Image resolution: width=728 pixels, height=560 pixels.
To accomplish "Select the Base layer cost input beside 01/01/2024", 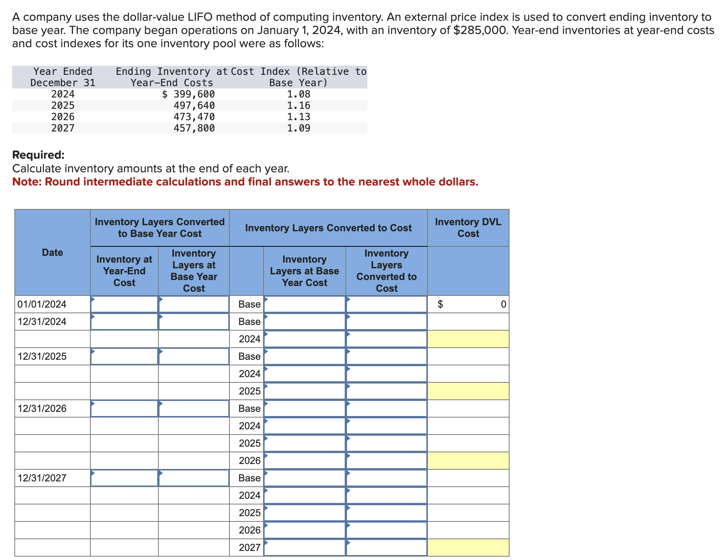I will point(304,304).
